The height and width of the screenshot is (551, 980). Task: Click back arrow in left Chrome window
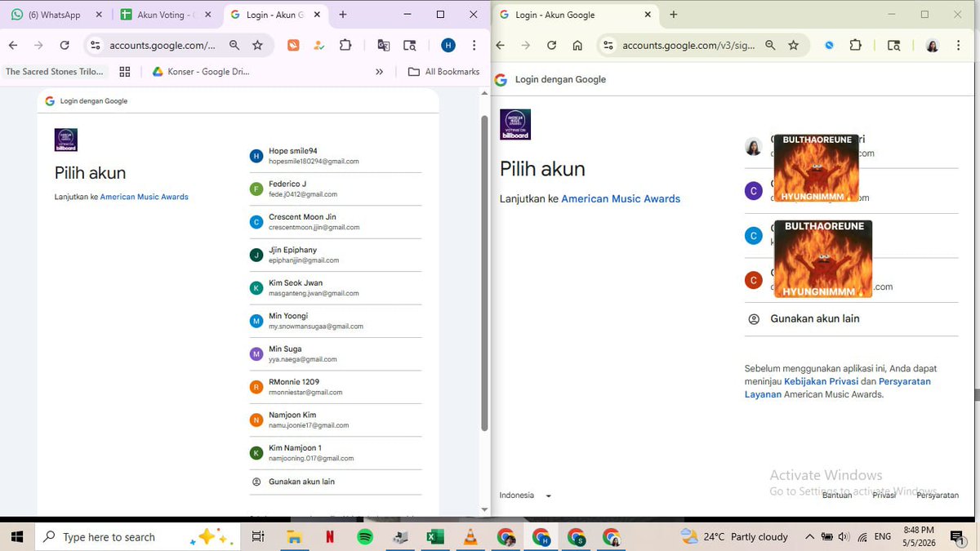coord(13,46)
